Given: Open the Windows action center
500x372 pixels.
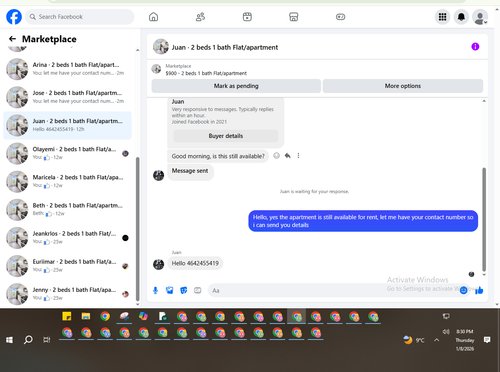Looking at the screenshot, I should pos(487,340).
